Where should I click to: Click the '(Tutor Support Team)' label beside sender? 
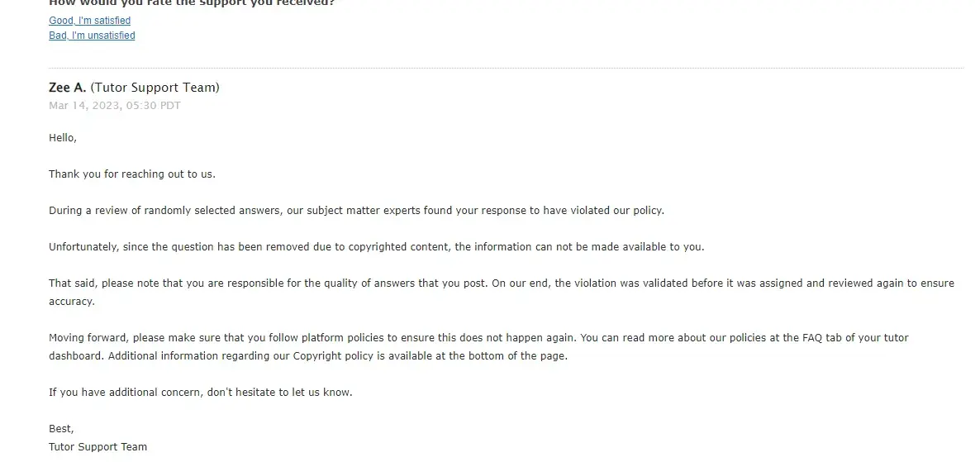pyautogui.click(x=155, y=88)
